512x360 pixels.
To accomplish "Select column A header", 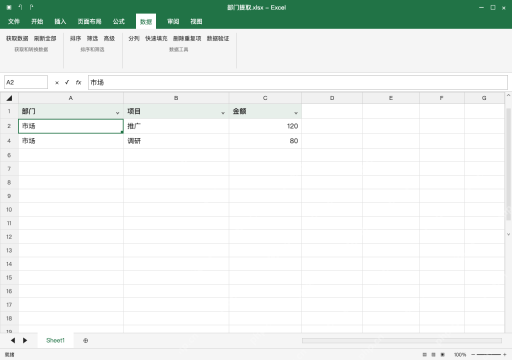I will (x=71, y=98).
